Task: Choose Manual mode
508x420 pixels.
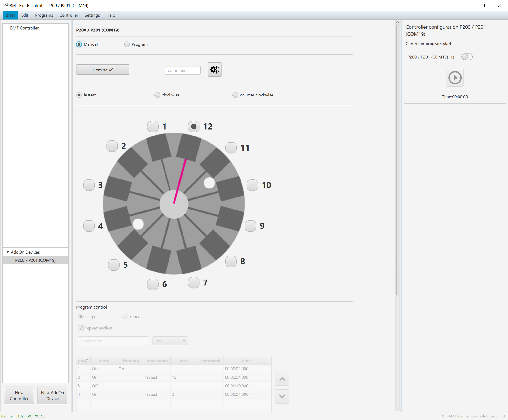Action: (79, 44)
